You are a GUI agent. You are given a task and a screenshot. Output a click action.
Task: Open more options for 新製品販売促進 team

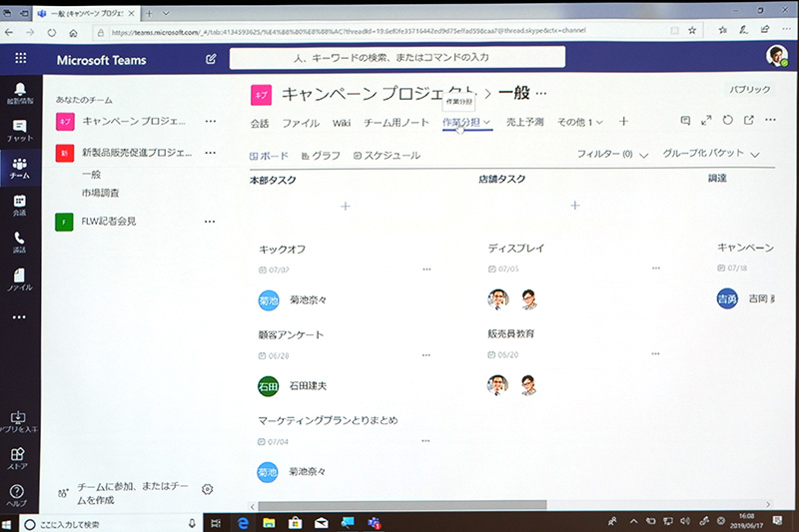click(210, 153)
